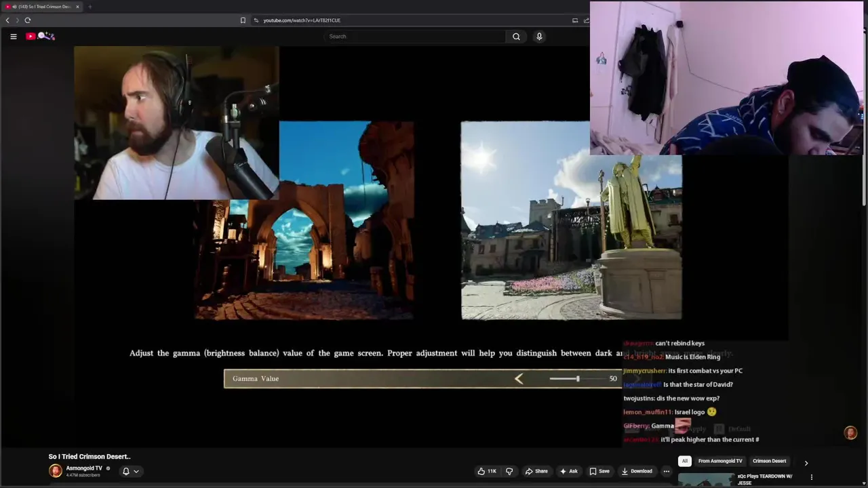
Task: Open site info icon in the address bar
Action: point(256,20)
